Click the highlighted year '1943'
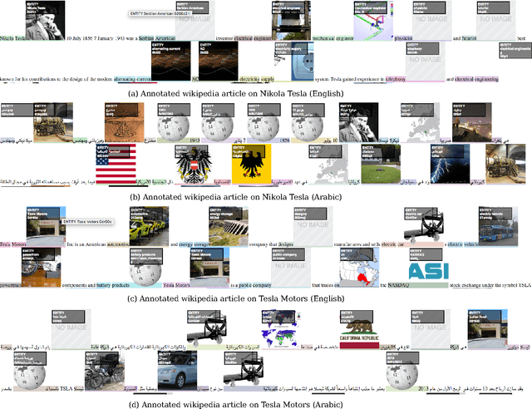 pos(195,140)
